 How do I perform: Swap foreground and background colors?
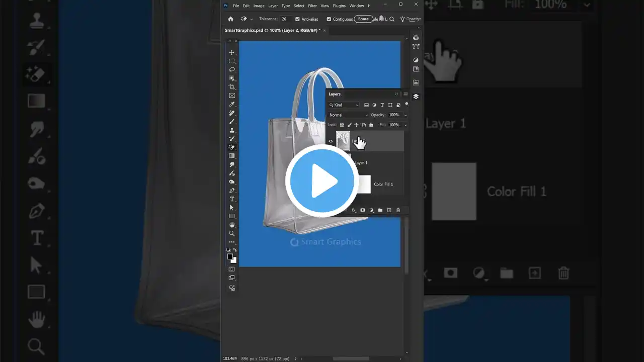tap(235, 250)
